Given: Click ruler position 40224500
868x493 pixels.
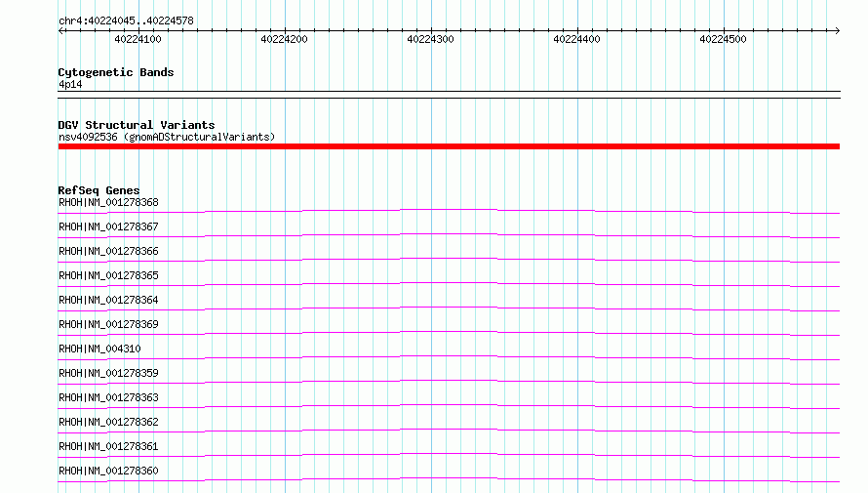Looking at the screenshot, I should [x=723, y=39].
